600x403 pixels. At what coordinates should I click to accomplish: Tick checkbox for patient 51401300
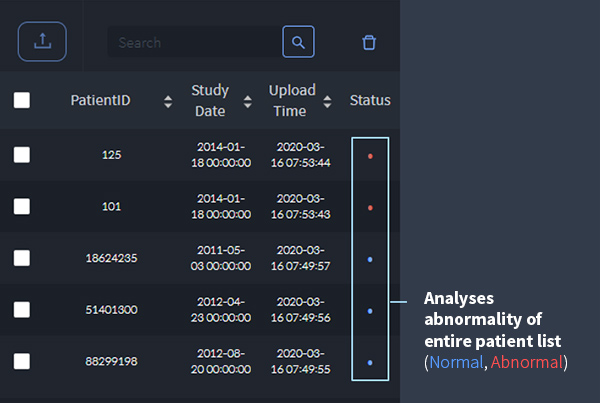click(x=22, y=310)
